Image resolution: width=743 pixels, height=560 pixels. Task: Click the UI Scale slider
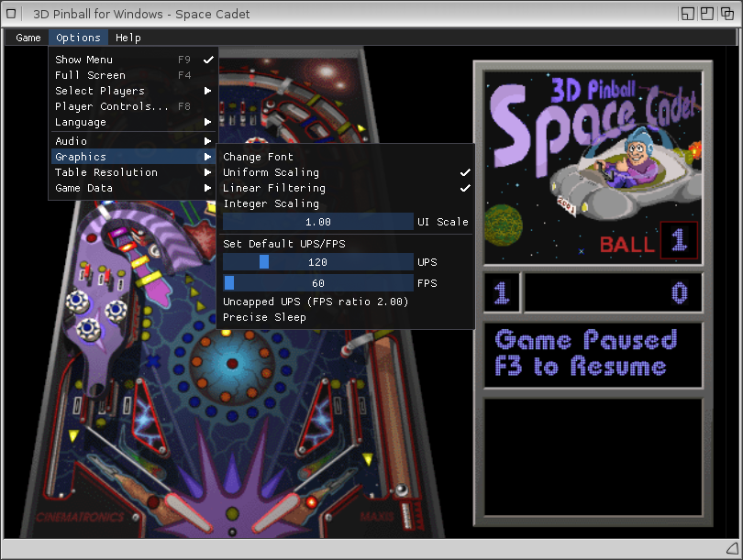(318, 222)
